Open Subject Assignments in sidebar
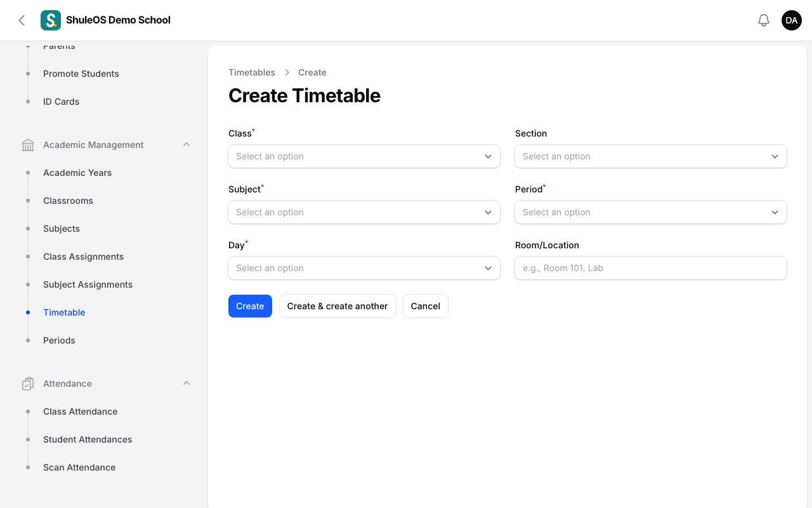The image size is (812, 508). (88, 284)
